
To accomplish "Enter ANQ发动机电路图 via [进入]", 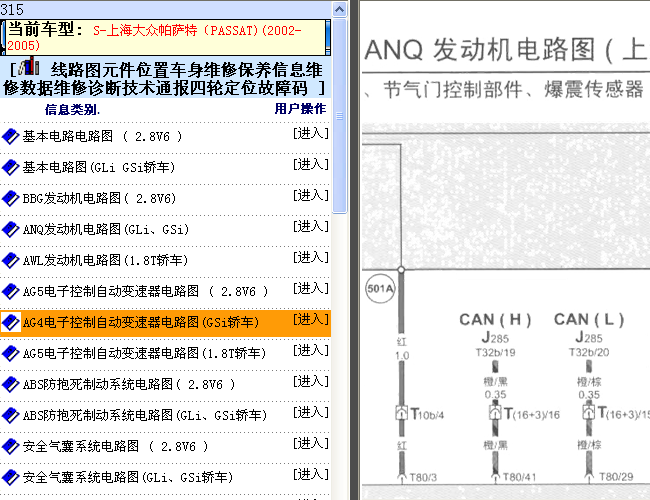I will (x=310, y=226).
